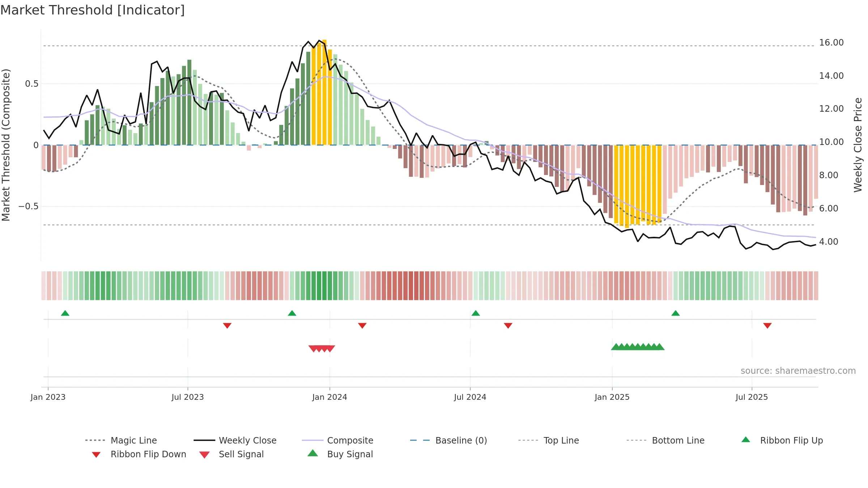Click the chart title Market Threshold [Indicator]

[x=93, y=10]
